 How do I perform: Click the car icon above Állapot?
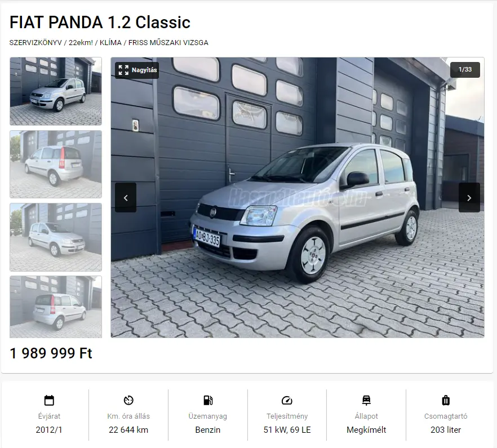tap(366, 400)
